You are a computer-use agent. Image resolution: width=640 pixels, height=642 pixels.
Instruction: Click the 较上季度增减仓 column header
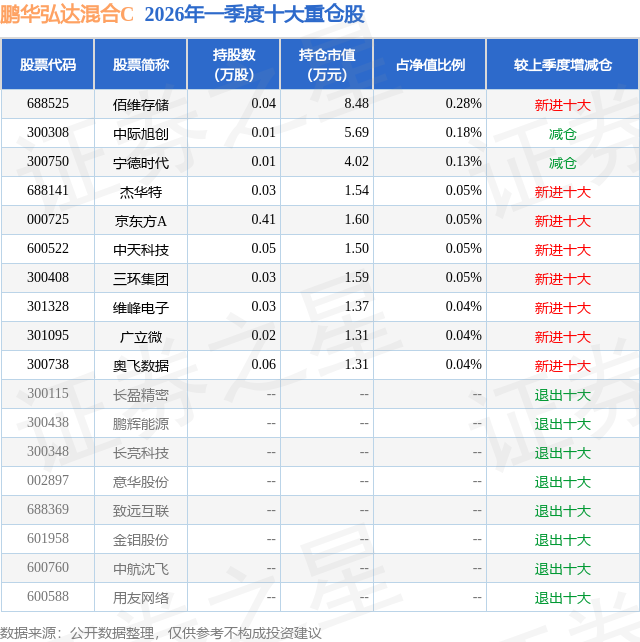[x=563, y=65]
